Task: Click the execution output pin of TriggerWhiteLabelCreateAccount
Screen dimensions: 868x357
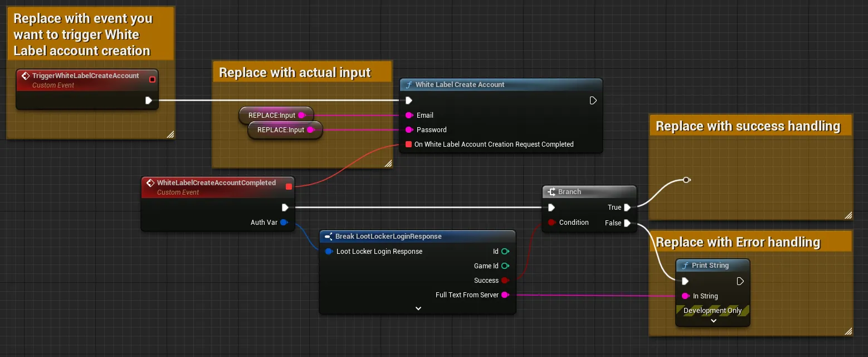Action: (x=149, y=100)
